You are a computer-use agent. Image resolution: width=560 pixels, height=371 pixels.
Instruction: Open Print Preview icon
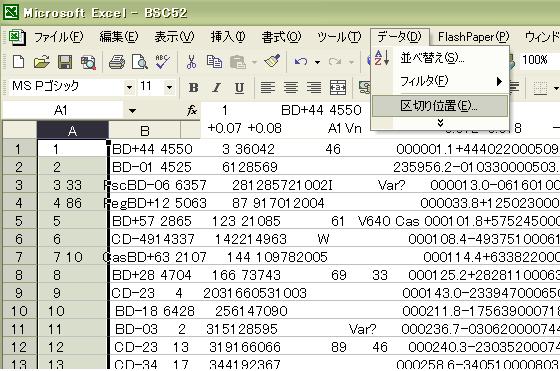140,62
